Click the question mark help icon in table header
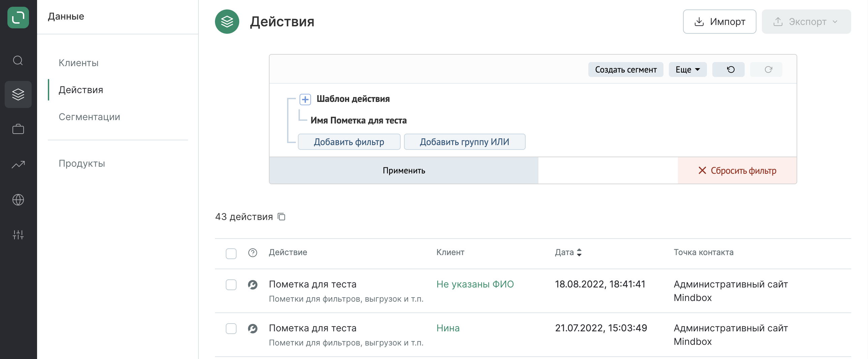 253,252
